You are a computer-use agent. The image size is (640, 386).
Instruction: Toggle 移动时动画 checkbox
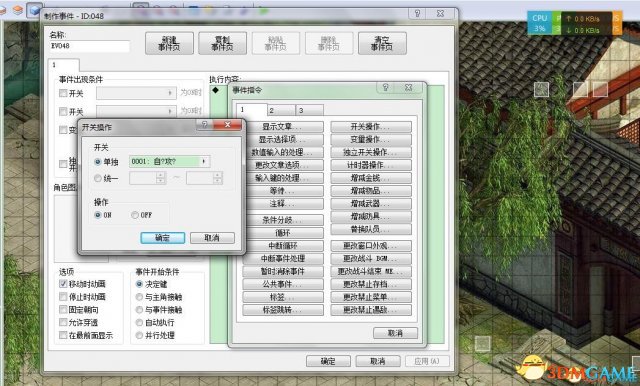coord(63,284)
